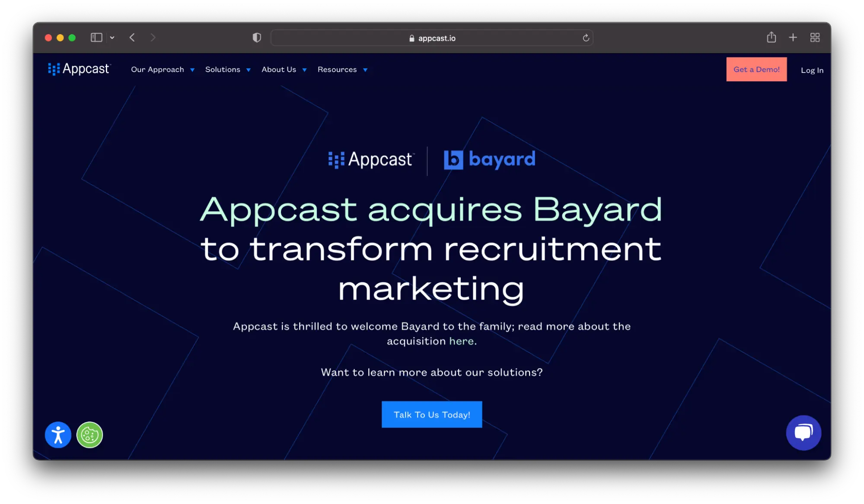
Task: Open the chat bubble widget
Action: [x=803, y=432]
